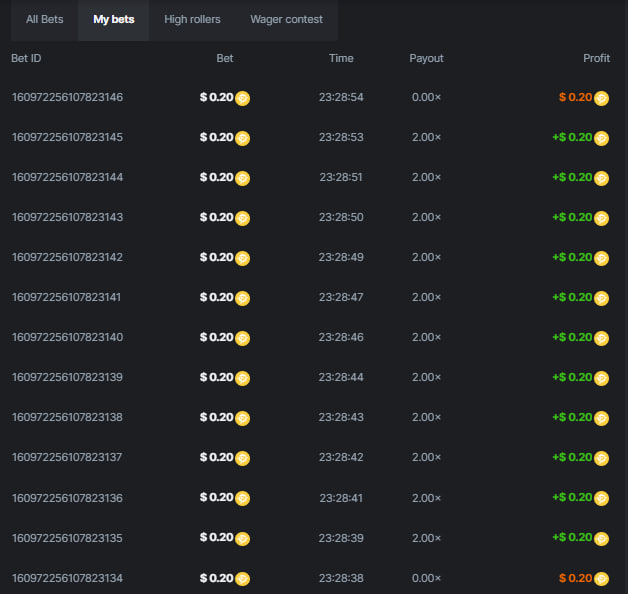The width and height of the screenshot is (628, 594).
Task: Click the Payout column header
Action: pos(426,58)
